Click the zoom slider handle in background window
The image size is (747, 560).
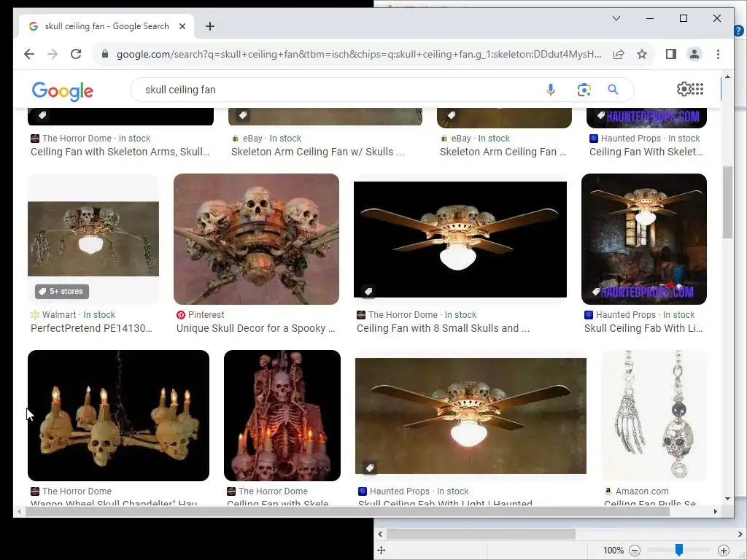coord(679,550)
